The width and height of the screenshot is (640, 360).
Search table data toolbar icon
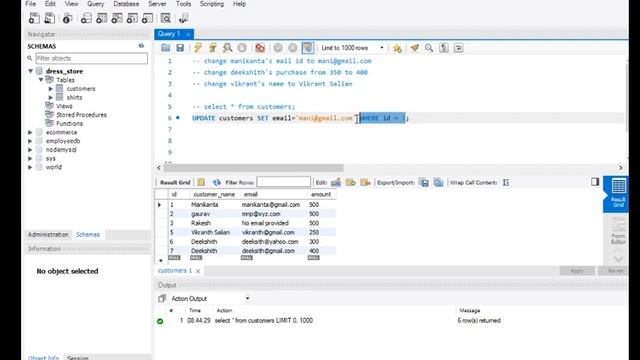(166, 18)
